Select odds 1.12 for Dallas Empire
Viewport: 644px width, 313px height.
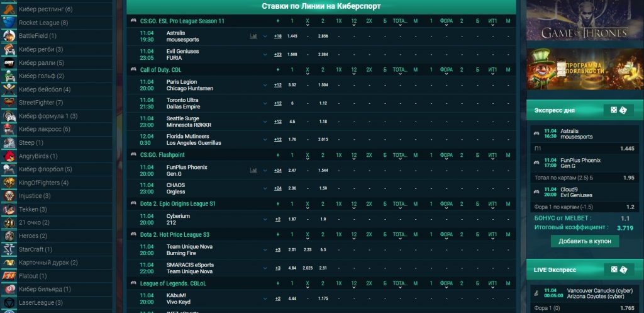323,103
